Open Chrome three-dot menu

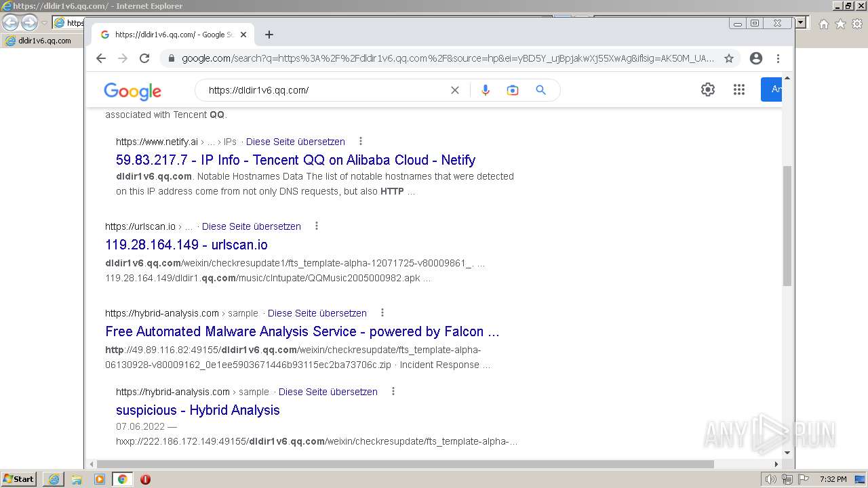pos(778,58)
